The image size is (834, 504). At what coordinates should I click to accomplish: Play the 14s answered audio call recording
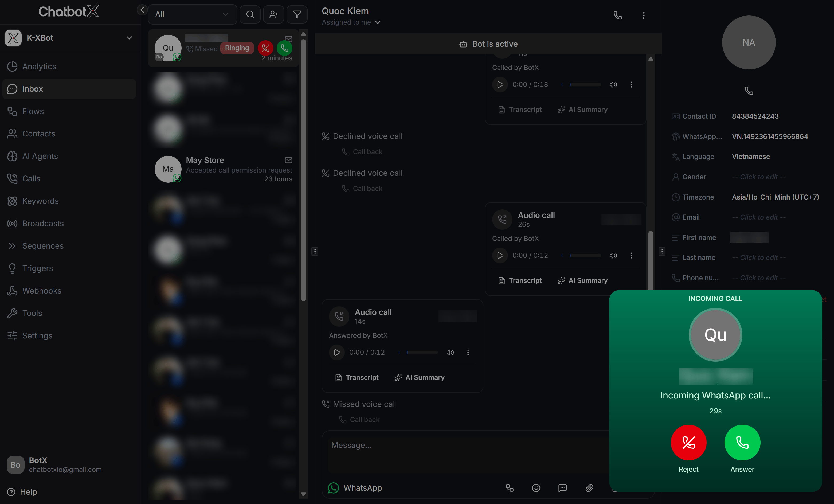(x=337, y=352)
